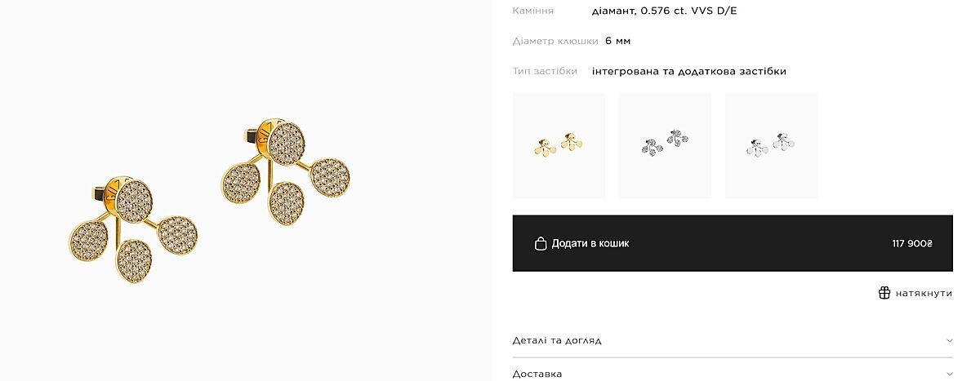Image resolution: width=980 pixels, height=381 pixels.
Task: Expand the Деталі та догляд chevron
Action: 949,340
